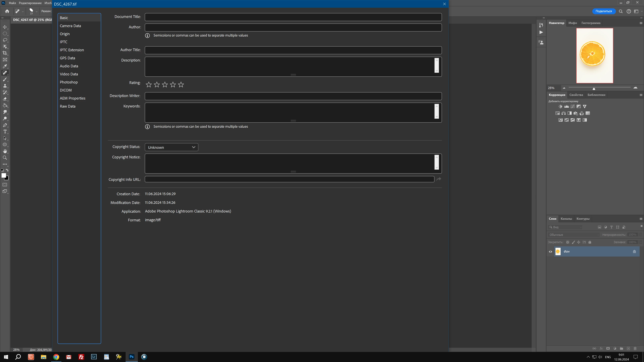Hide the Фон layer visibility eye

550,252
